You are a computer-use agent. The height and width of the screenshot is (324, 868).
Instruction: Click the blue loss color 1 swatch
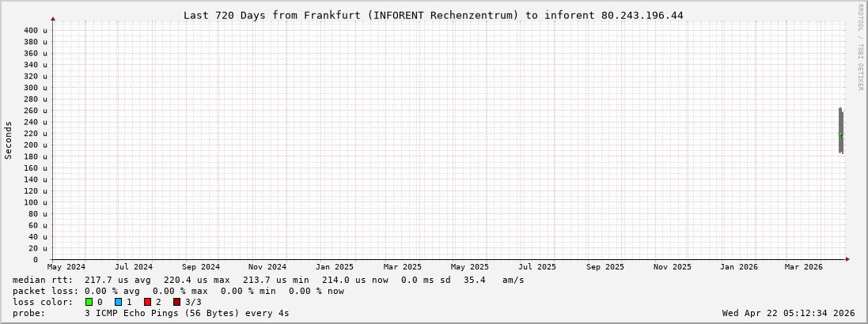point(118,302)
